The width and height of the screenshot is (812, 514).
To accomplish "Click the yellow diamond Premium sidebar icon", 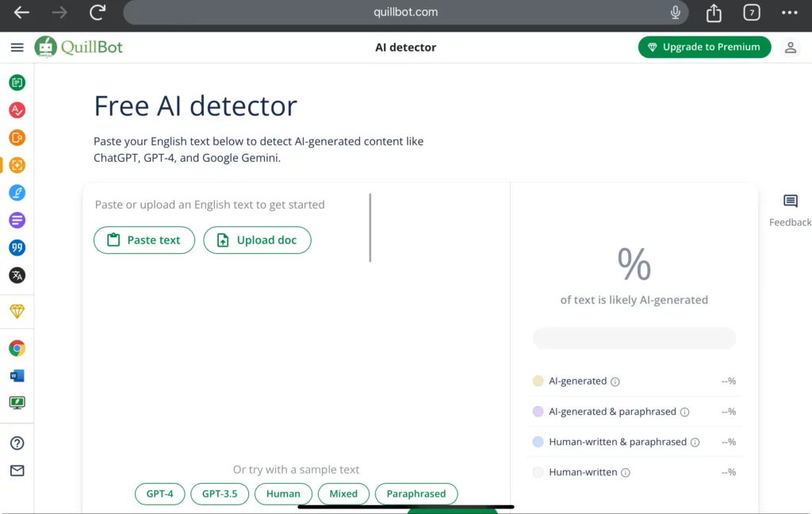I will pos(17,311).
